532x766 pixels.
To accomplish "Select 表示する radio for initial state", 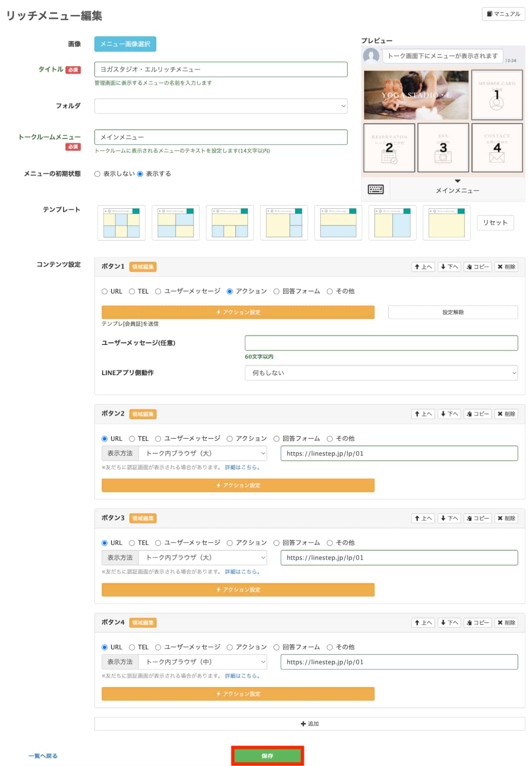I will point(140,174).
